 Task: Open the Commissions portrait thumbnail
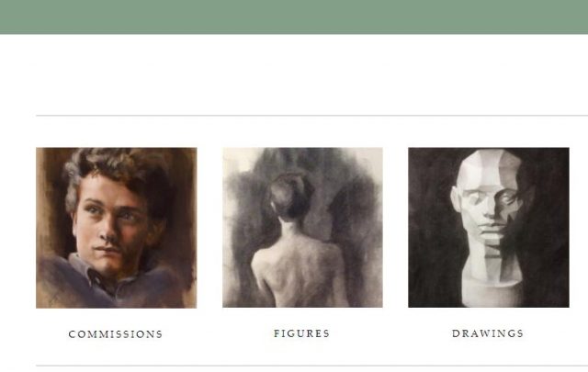click(x=117, y=228)
